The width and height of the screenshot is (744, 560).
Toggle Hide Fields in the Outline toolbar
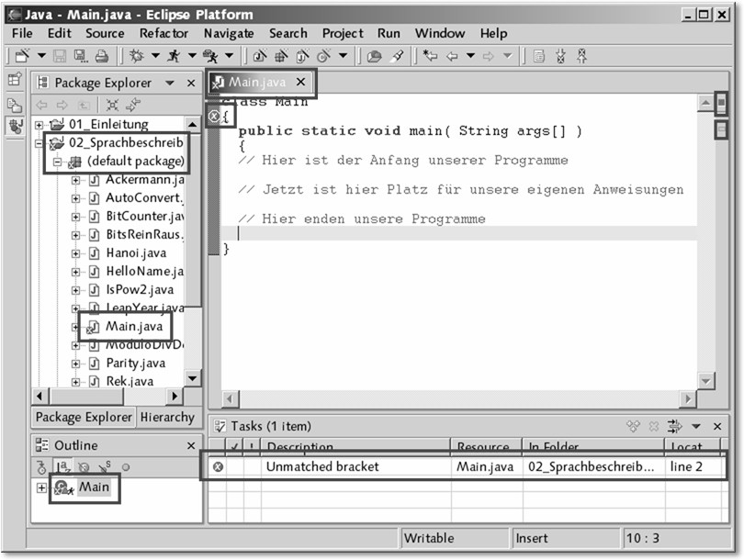pyautogui.click(x=83, y=466)
